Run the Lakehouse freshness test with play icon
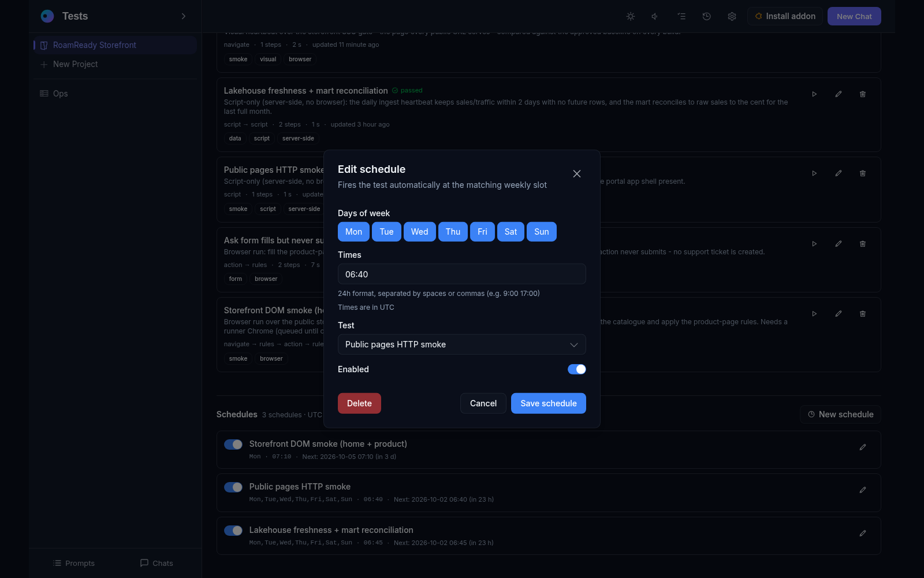This screenshot has height=578, width=924. (x=814, y=94)
